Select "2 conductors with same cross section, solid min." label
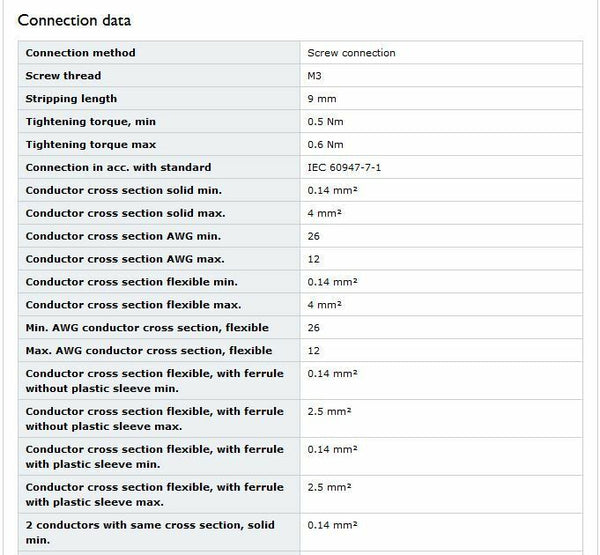The image size is (600, 555). [149, 532]
